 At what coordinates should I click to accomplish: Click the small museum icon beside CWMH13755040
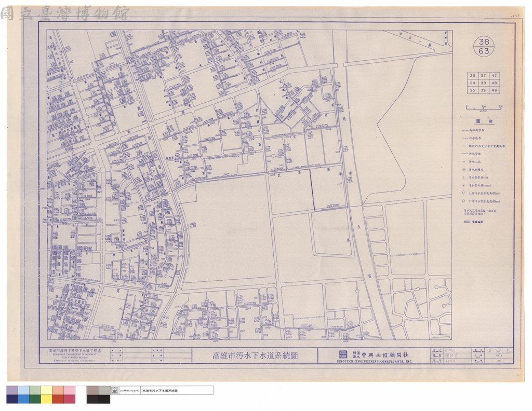[x=115, y=391]
